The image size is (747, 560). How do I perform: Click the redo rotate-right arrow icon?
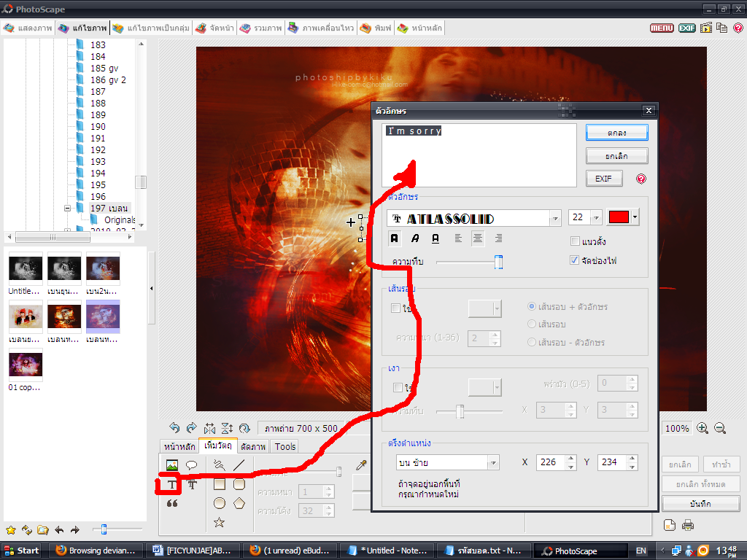click(192, 427)
